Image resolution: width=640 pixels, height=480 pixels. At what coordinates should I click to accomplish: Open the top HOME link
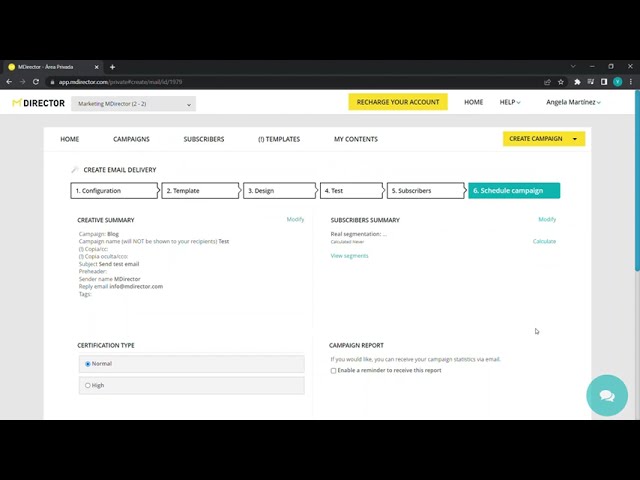pyautogui.click(x=473, y=102)
